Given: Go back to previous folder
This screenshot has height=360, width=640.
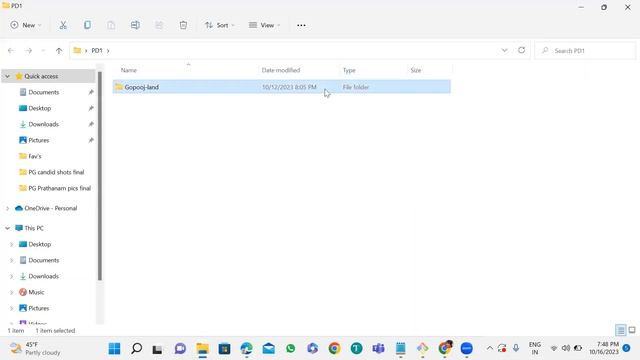Looking at the screenshot, I should point(11,51).
